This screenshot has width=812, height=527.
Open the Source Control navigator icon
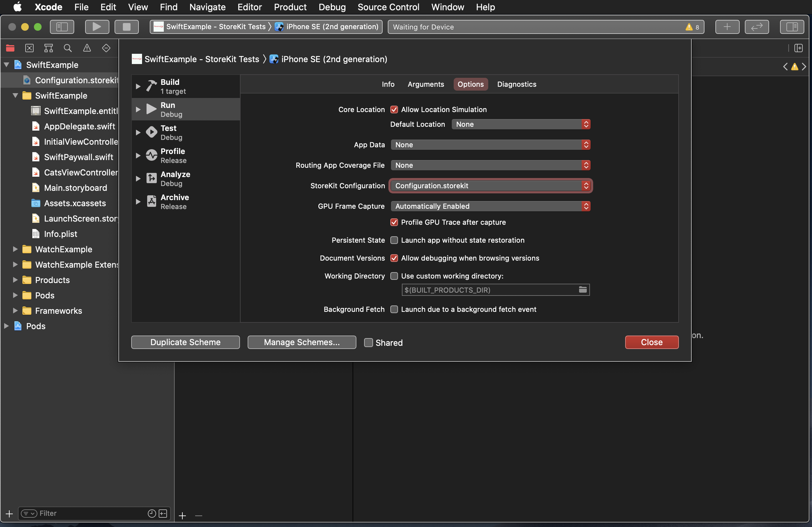click(29, 48)
